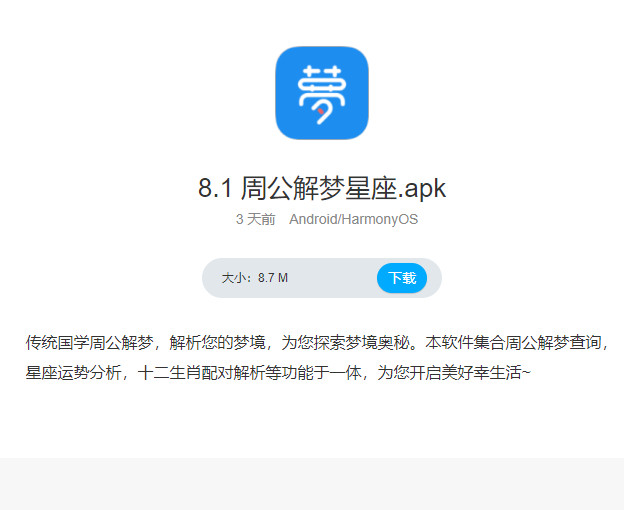Click 星座运势分析 in the second line
This screenshot has height=510, width=624.
point(74,373)
